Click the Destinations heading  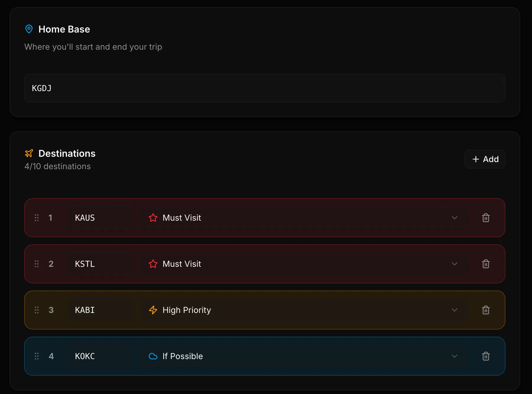[67, 154]
